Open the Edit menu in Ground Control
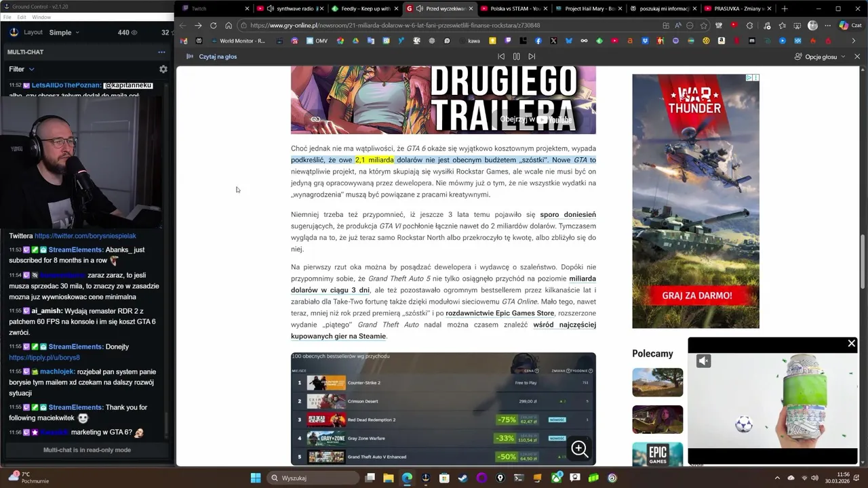 pyautogui.click(x=22, y=17)
